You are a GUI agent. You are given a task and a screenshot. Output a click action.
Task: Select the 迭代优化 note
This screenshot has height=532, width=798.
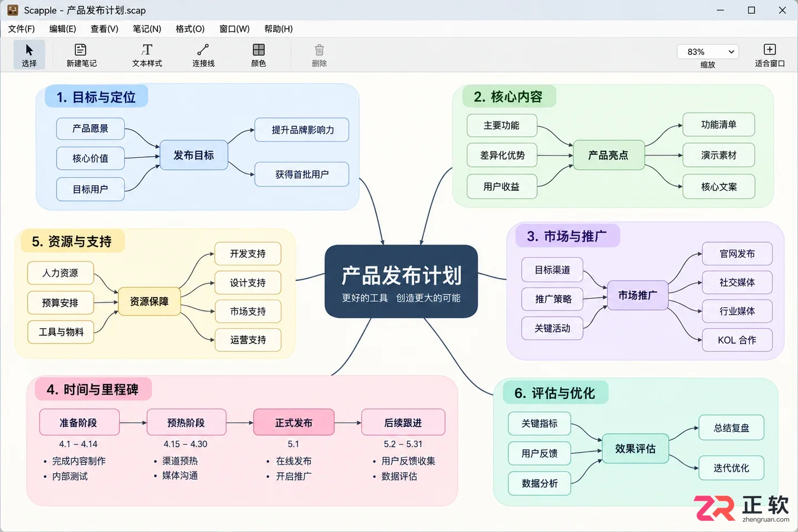(x=731, y=468)
